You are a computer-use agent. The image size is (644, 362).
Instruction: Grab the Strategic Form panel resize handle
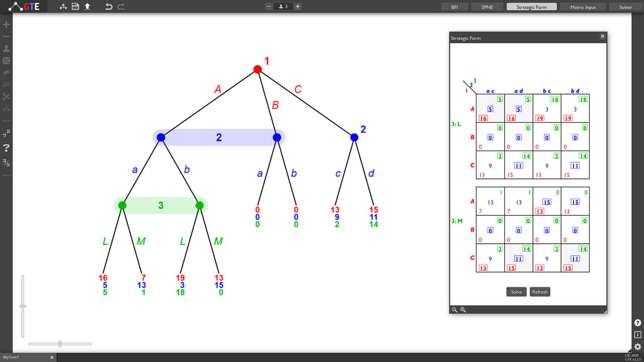coord(604,311)
